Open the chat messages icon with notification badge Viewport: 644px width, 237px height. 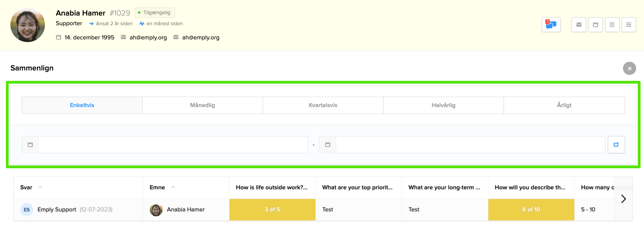[551, 25]
